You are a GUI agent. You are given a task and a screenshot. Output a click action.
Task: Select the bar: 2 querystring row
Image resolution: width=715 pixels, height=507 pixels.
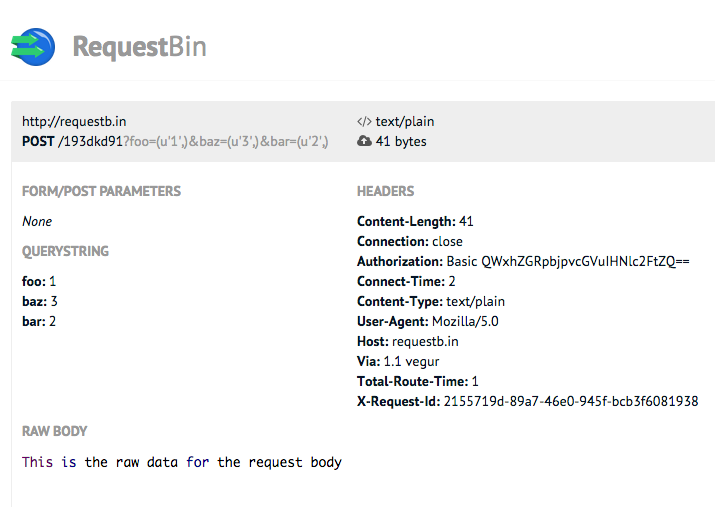39,321
